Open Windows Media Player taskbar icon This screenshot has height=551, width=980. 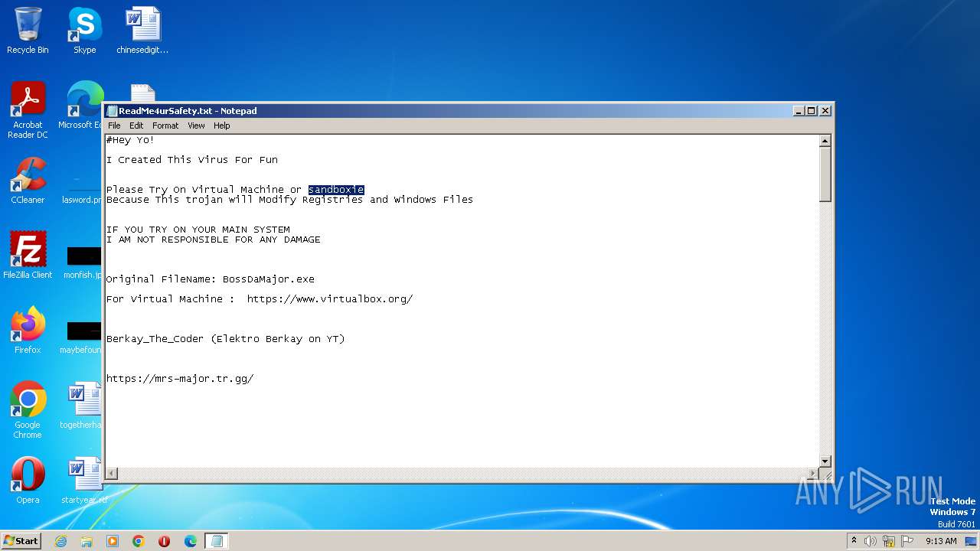pos(113,541)
